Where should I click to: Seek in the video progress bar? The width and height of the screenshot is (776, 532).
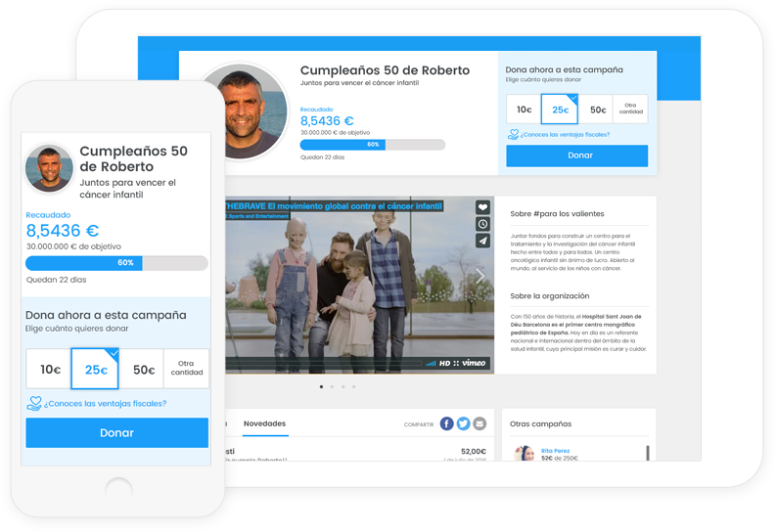(x=323, y=364)
